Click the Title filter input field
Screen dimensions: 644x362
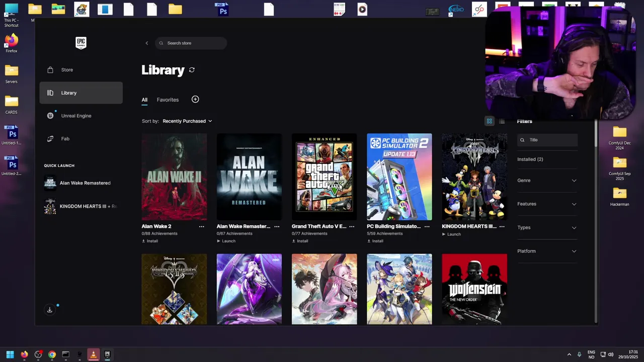pyautogui.click(x=547, y=140)
